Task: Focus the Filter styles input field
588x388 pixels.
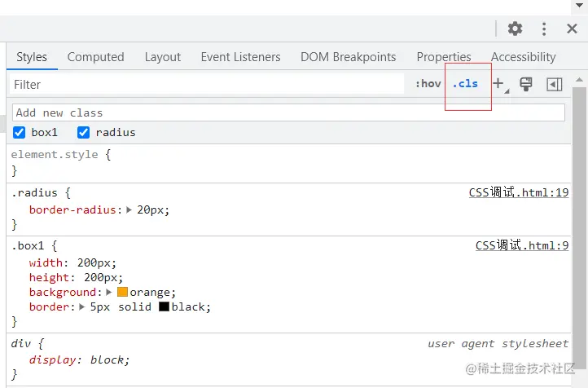Action: pyautogui.click(x=204, y=84)
